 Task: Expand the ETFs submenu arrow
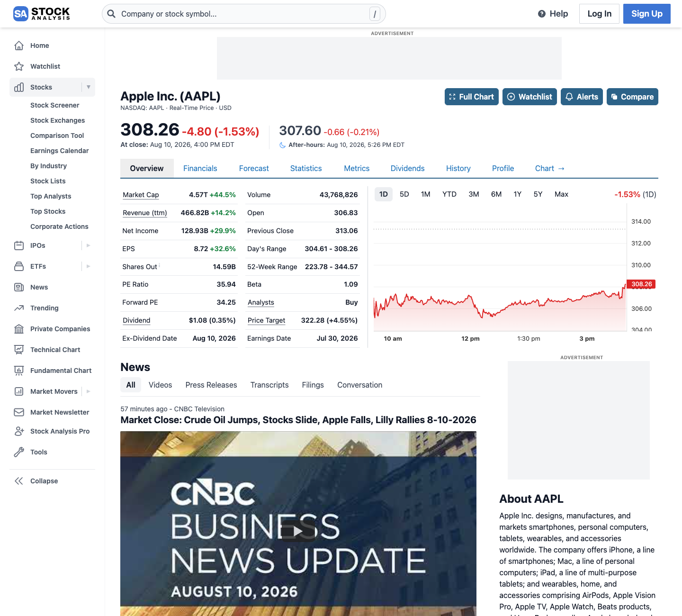coord(89,266)
